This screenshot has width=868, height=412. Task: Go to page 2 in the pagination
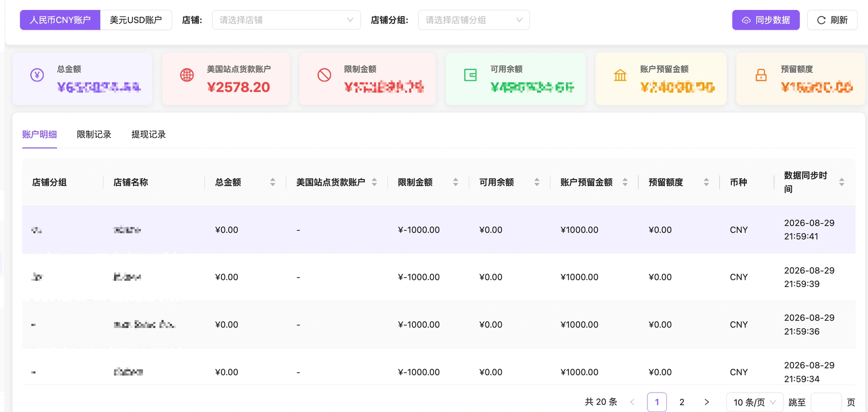pos(682,402)
